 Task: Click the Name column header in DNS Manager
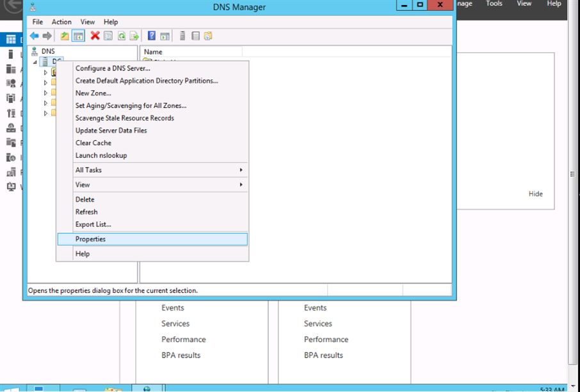pos(191,52)
